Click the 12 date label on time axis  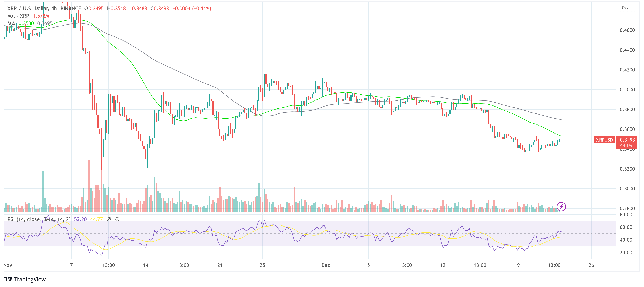tap(443, 265)
